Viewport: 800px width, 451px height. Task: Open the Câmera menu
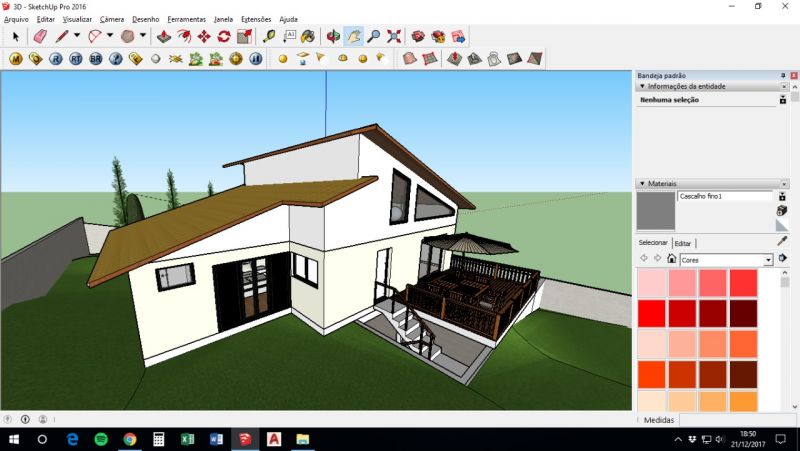[111, 19]
